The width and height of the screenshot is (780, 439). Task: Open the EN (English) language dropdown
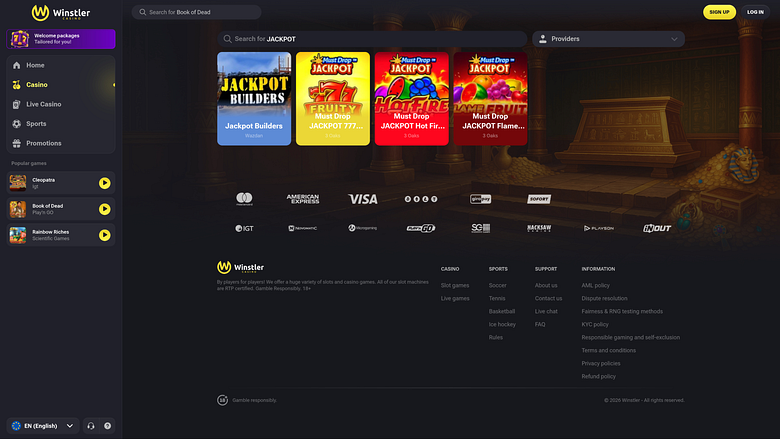[x=43, y=426]
